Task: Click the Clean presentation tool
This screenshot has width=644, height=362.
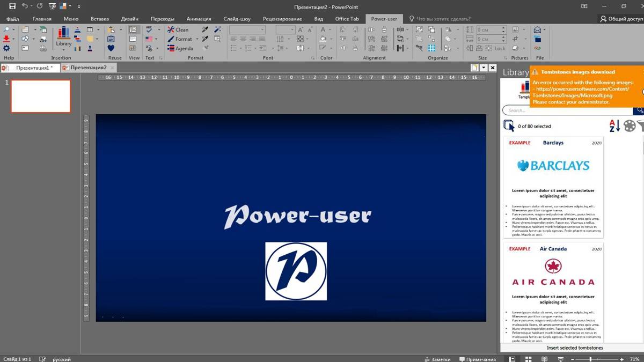Action: (178, 30)
